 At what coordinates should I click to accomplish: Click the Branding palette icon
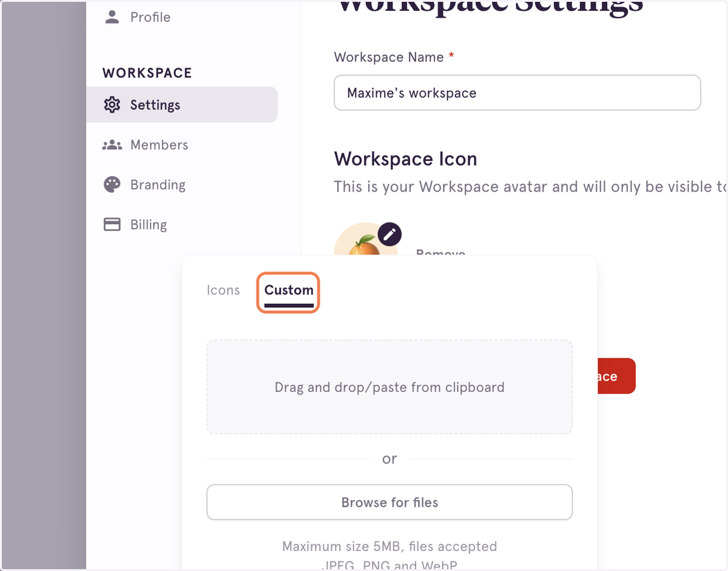tap(112, 185)
